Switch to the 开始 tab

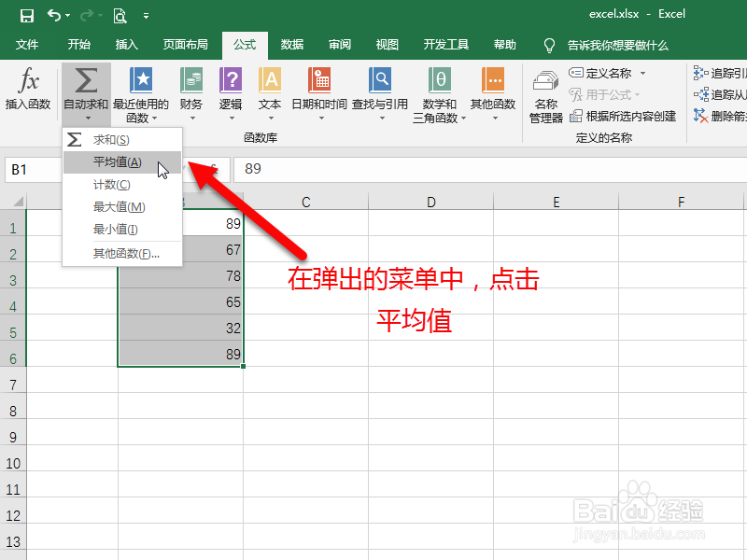(x=78, y=45)
